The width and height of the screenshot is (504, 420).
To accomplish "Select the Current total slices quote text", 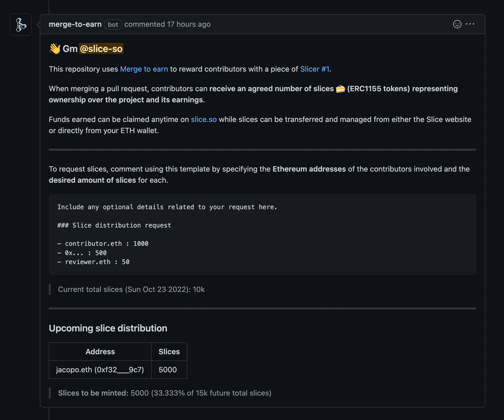I will (x=132, y=289).
